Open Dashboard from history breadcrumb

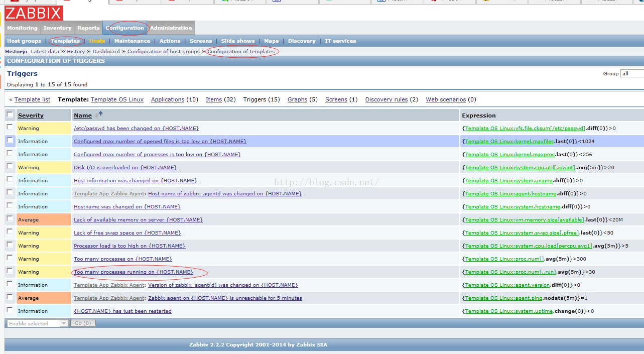(x=106, y=52)
